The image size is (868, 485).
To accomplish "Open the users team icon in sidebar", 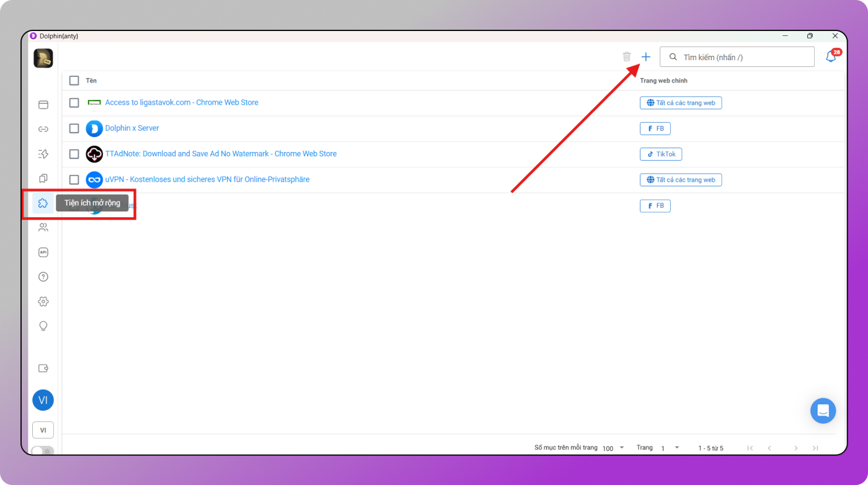I will 43,228.
